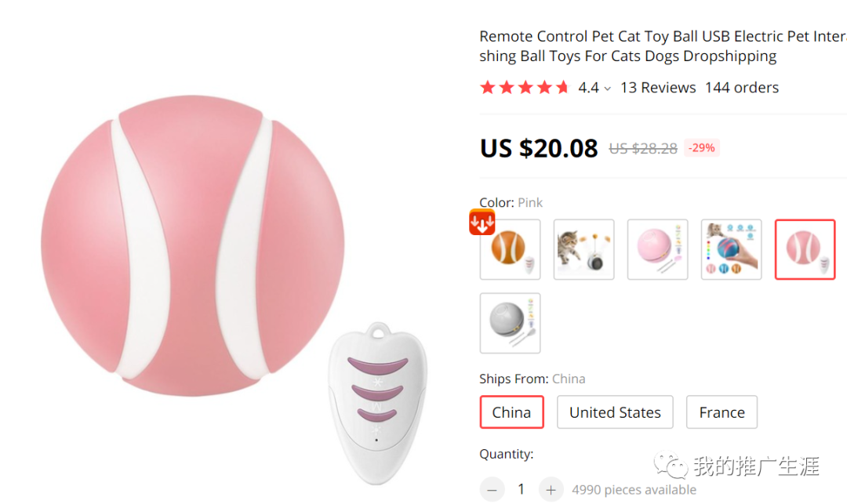
Task: Select the pink striped ball swatch
Action: pyautogui.click(x=805, y=249)
